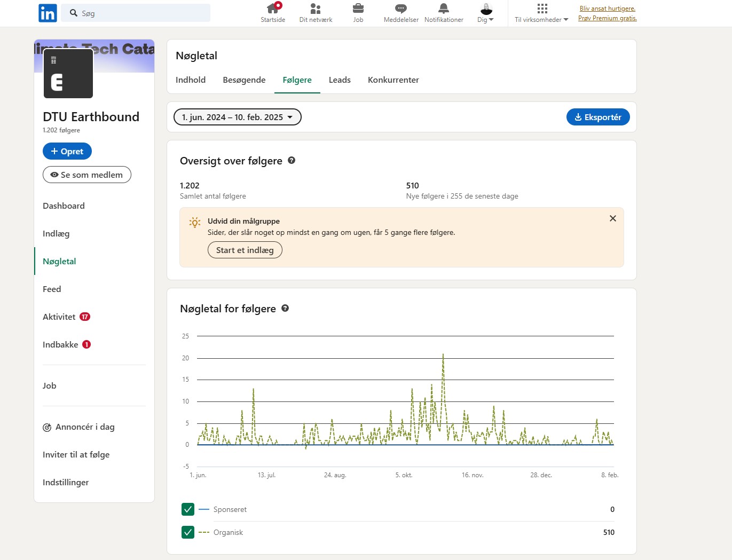Click the profile avatar picture
The width and height of the screenshot is (732, 560).
pos(486,9)
